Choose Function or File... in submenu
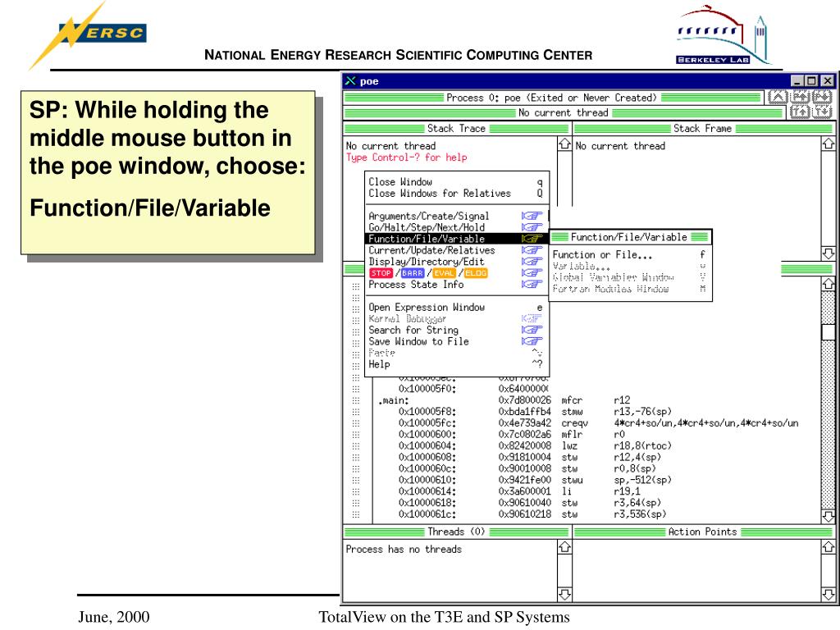This screenshot has width=840, height=630. tap(630, 255)
